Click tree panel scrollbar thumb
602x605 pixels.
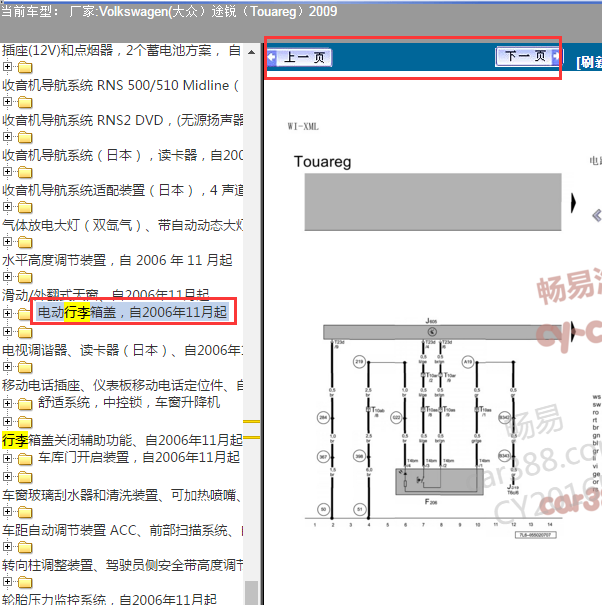tap(251, 593)
